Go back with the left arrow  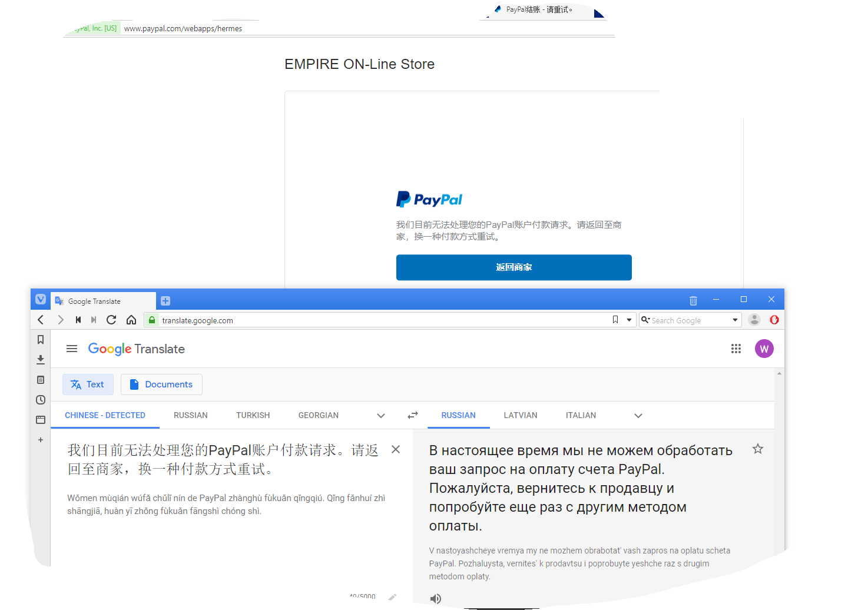pos(41,320)
